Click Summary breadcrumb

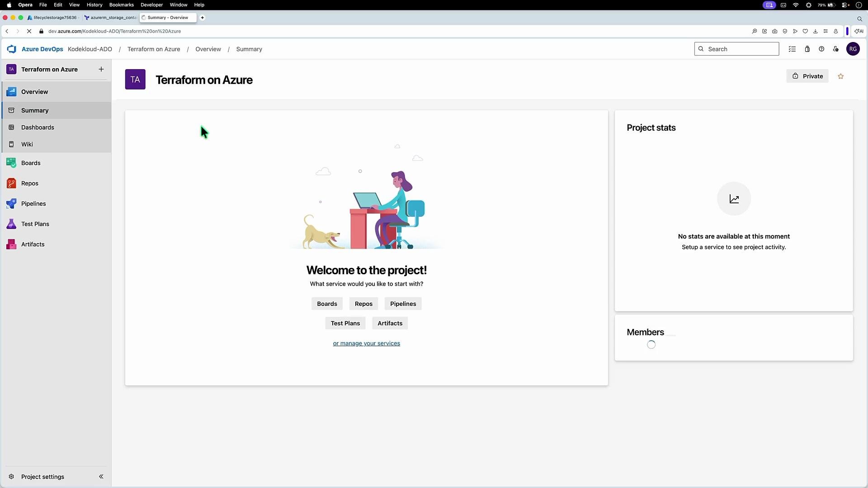249,49
